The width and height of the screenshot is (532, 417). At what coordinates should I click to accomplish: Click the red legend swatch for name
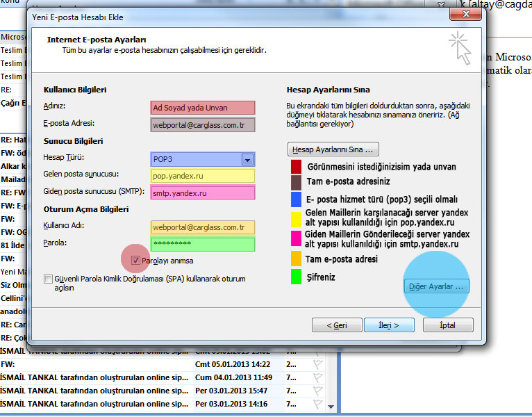296,167
